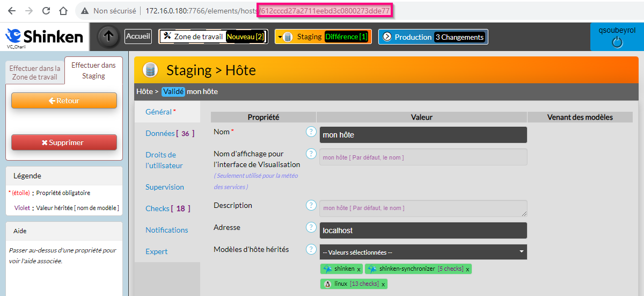This screenshot has height=296, width=644.
Task: Click help icon beside Adresse field
Action: pyautogui.click(x=311, y=227)
